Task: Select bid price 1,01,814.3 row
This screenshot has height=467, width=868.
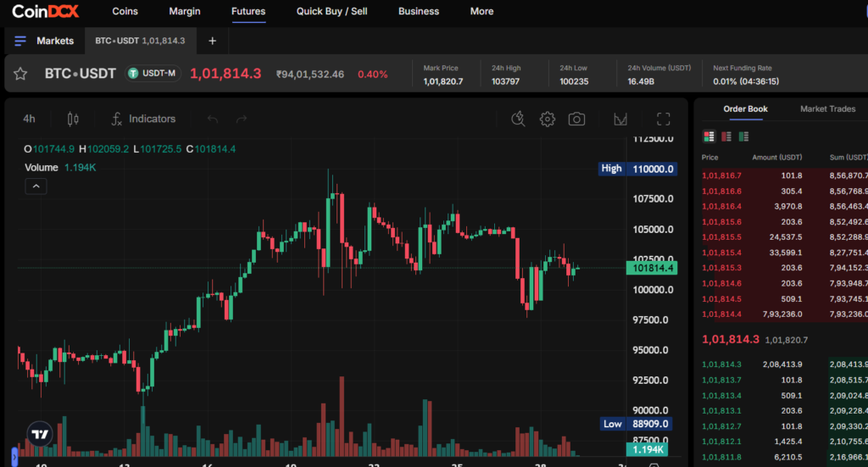Action: tap(784, 364)
